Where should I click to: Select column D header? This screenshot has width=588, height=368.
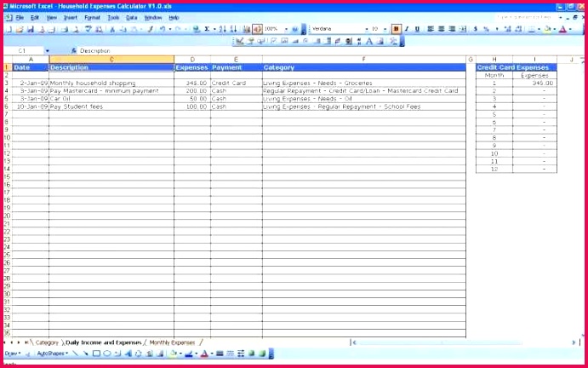pos(192,60)
